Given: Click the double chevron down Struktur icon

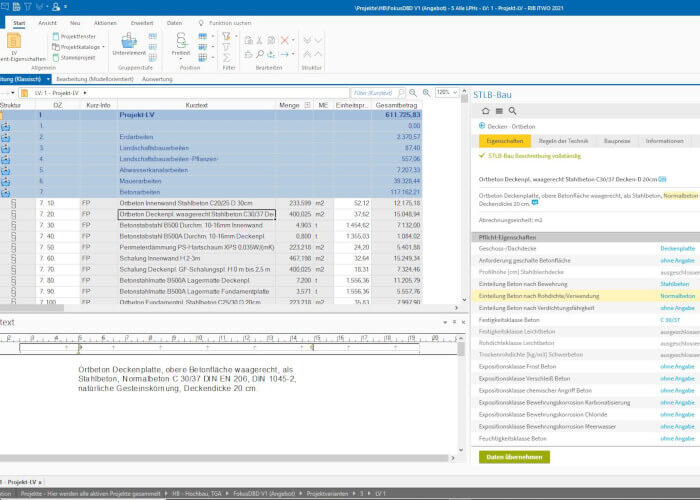Looking at the screenshot, I should 307,41.
